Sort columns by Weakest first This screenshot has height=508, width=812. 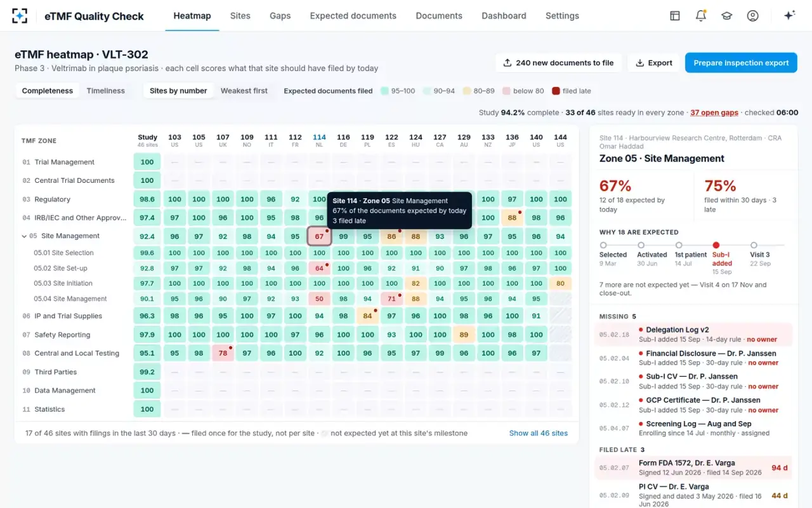244,91
